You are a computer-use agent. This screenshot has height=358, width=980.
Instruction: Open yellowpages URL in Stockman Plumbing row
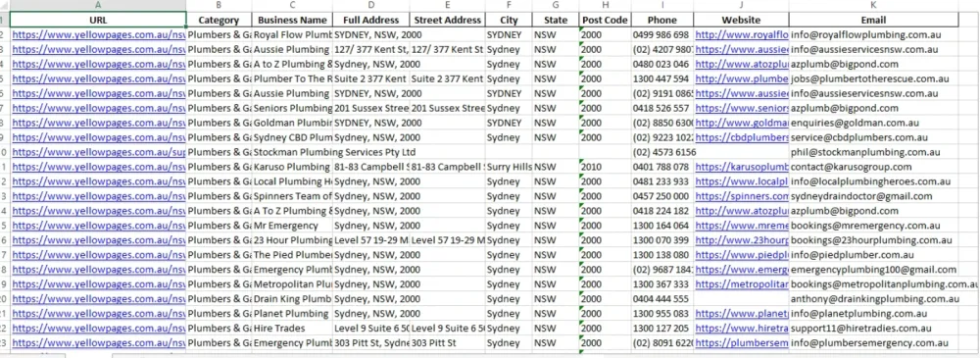[x=99, y=152]
